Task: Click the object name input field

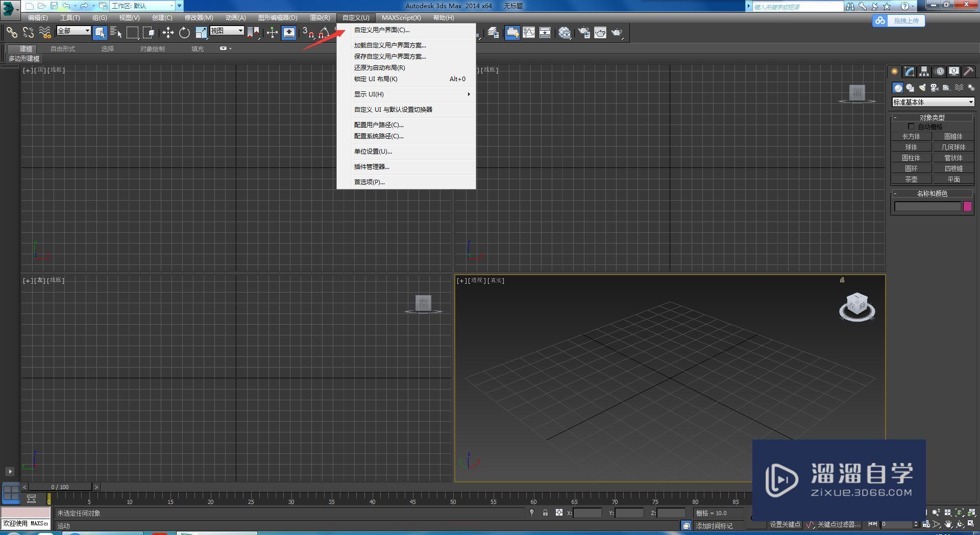Action: point(927,207)
